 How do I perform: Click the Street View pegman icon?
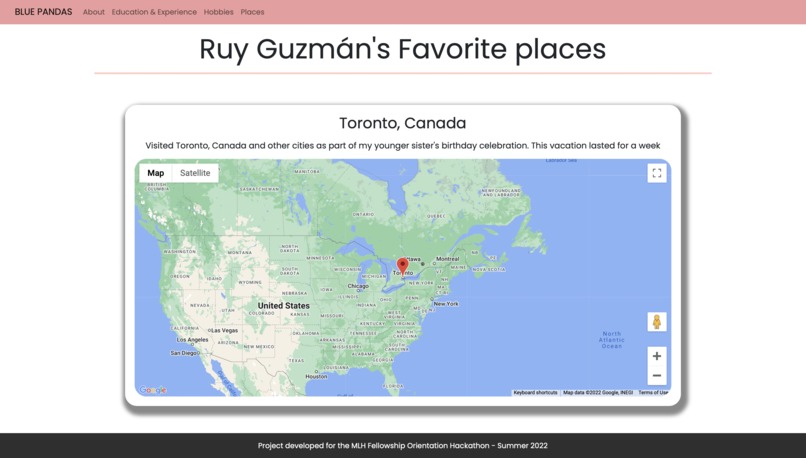click(657, 322)
